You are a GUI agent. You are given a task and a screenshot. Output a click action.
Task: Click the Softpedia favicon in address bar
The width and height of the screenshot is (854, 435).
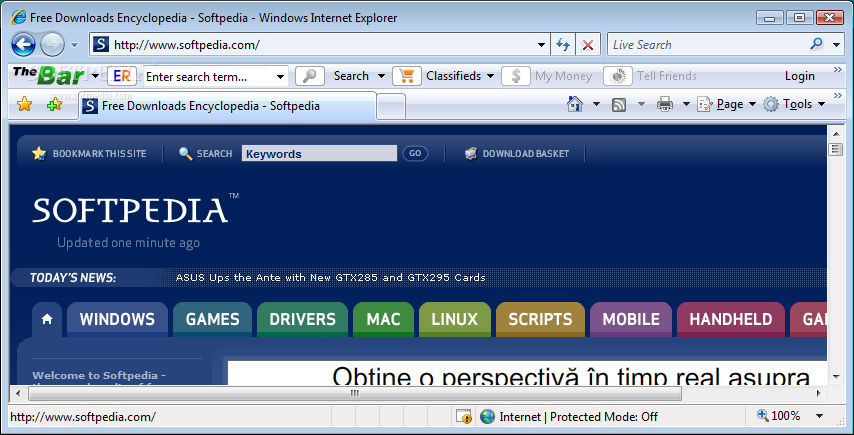coord(101,45)
